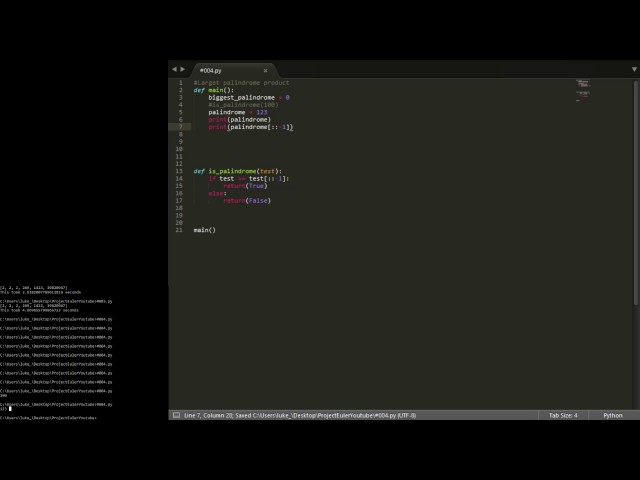Click the palindrome = 123 line
The height and width of the screenshot is (480, 640).
238,112
